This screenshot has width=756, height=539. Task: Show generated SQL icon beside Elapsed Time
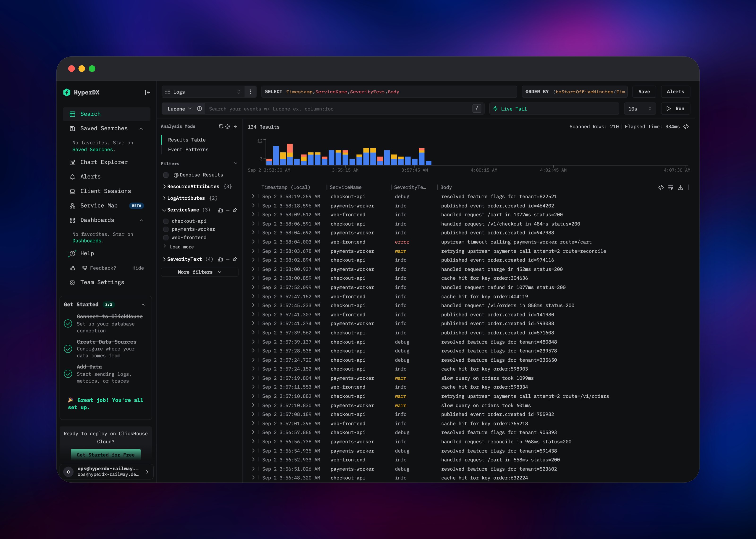(686, 126)
